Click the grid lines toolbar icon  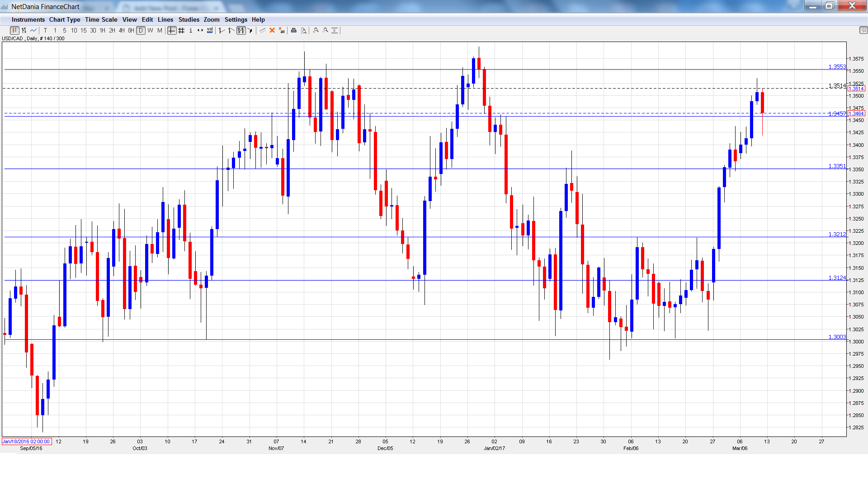point(181,31)
